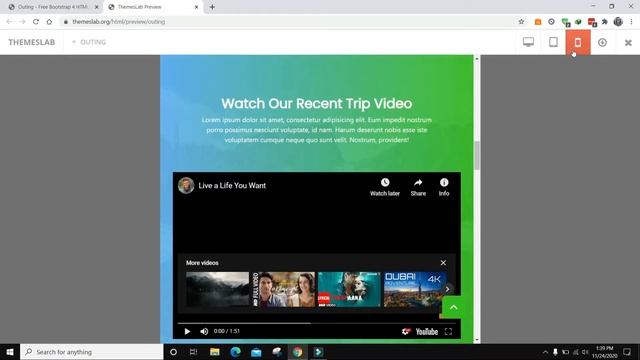Go back in browser history

9,22
